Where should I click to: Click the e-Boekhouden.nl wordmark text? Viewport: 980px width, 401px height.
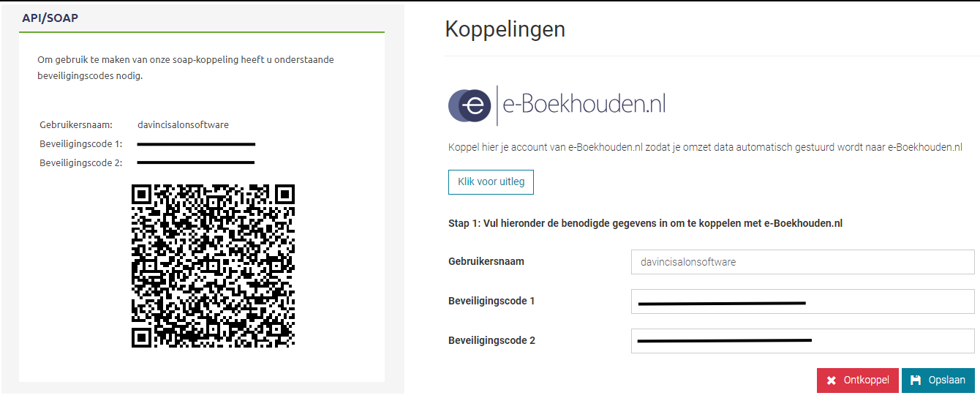(584, 105)
